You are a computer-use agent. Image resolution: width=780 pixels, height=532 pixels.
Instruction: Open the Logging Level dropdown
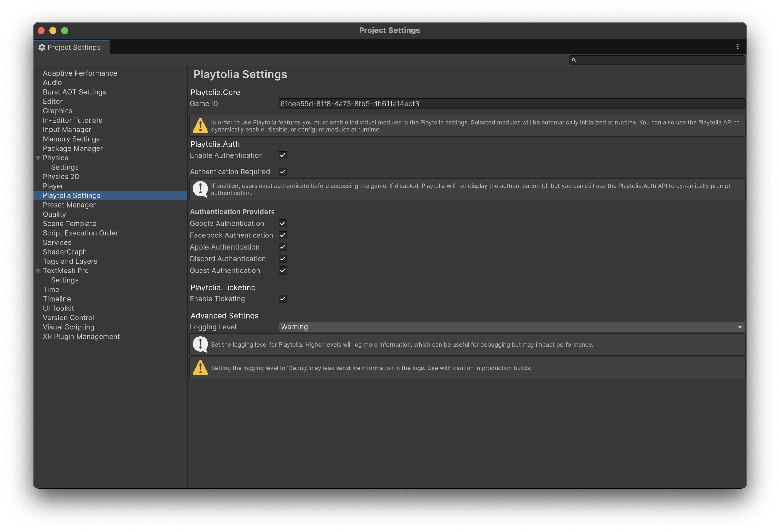(x=512, y=327)
